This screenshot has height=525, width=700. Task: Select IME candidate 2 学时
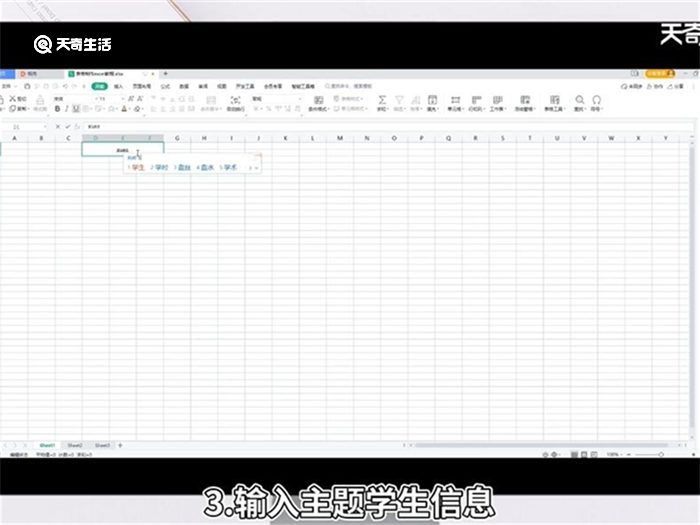pyautogui.click(x=159, y=167)
